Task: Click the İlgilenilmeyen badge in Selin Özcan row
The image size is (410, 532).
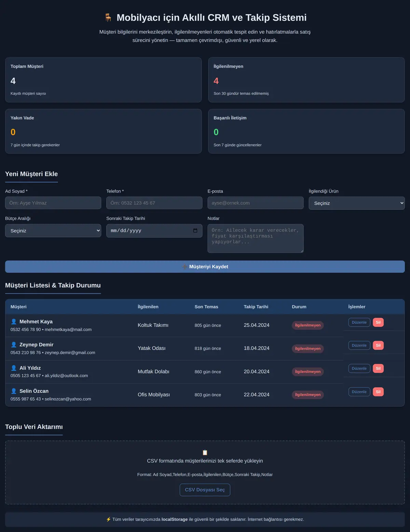Action: [x=308, y=395]
